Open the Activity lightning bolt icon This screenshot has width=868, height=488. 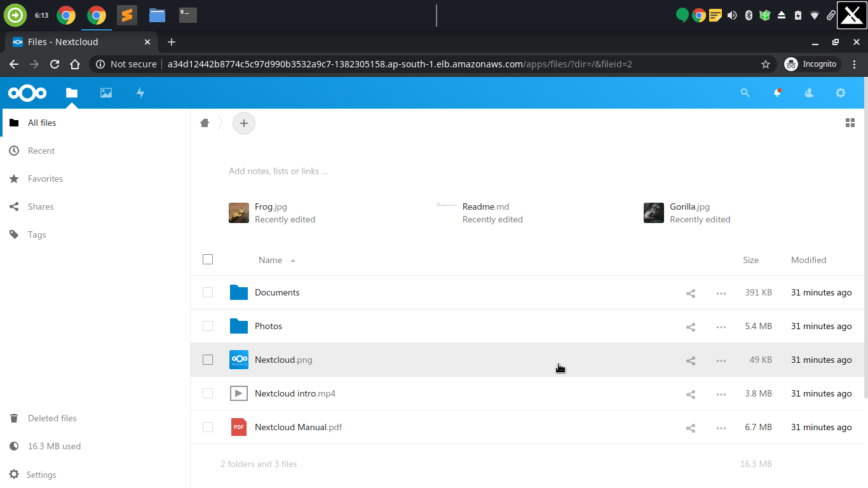coord(140,93)
